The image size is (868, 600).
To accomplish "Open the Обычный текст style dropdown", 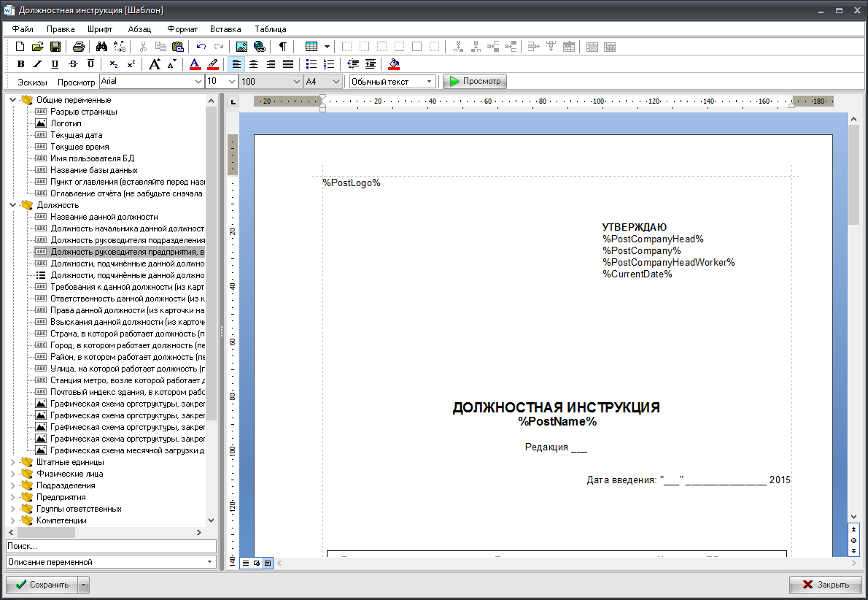I will click(x=429, y=82).
